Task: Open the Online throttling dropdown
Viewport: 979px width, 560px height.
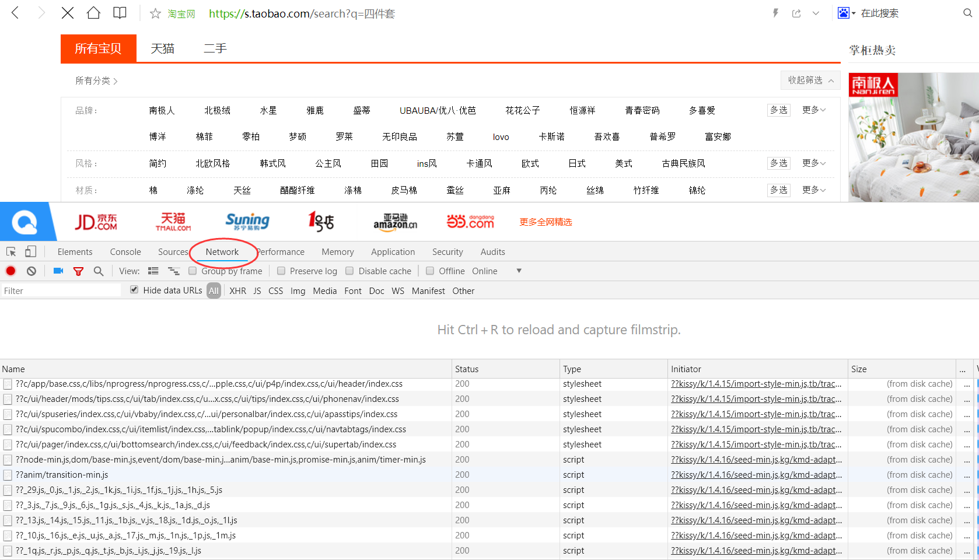Action: tap(519, 271)
